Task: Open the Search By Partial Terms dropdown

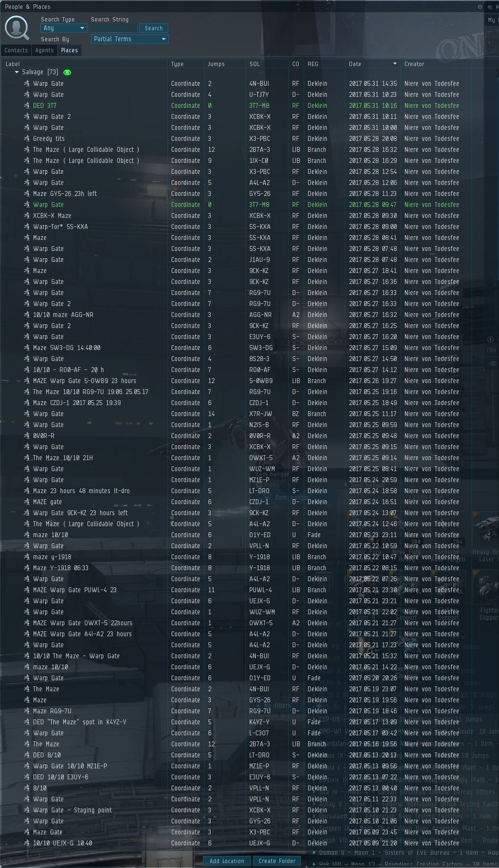Action: pos(129,39)
